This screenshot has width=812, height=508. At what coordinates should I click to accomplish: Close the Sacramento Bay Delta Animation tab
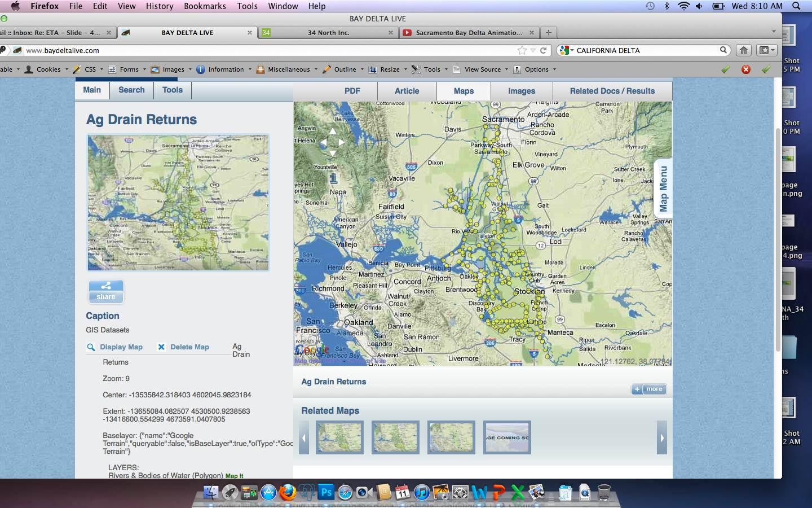531,33
